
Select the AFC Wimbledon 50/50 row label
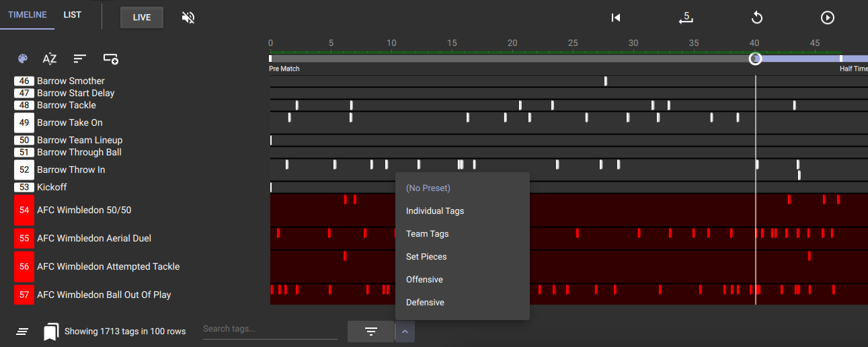(84, 210)
